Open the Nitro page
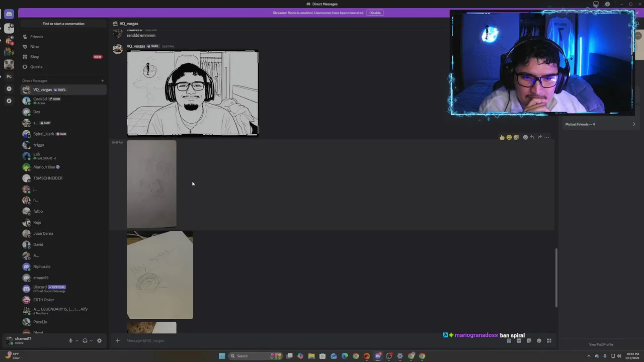 pos(63,47)
